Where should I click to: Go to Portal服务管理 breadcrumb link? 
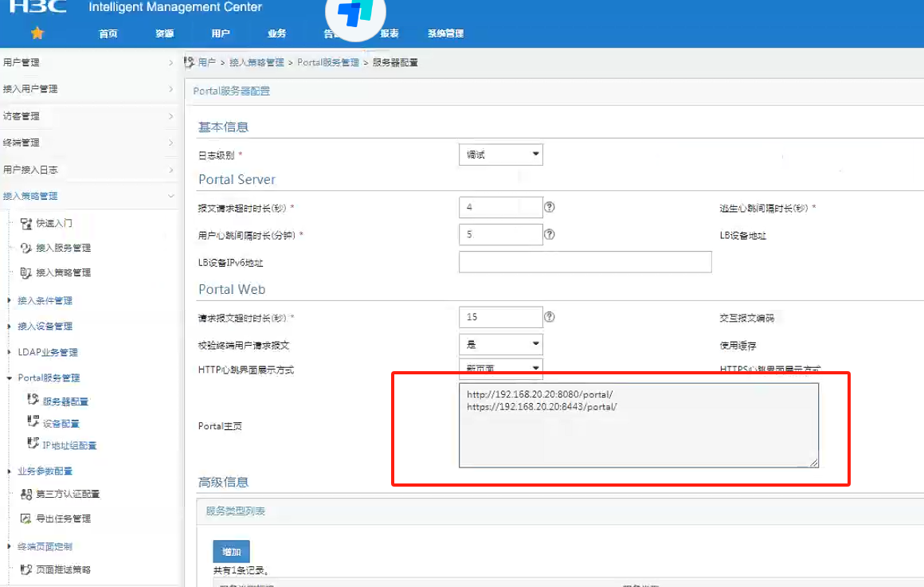click(x=328, y=62)
